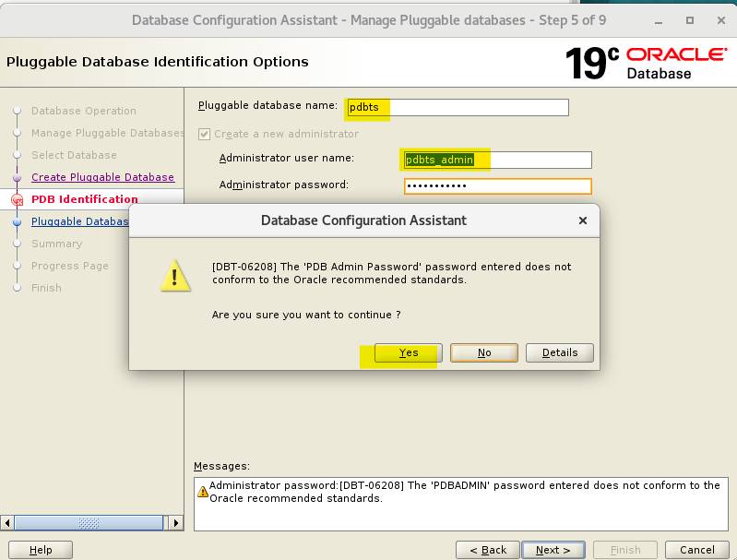Click the Oracle 19c Database logo
This screenshot has height=560, width=737.
click(x=647, y=63)
